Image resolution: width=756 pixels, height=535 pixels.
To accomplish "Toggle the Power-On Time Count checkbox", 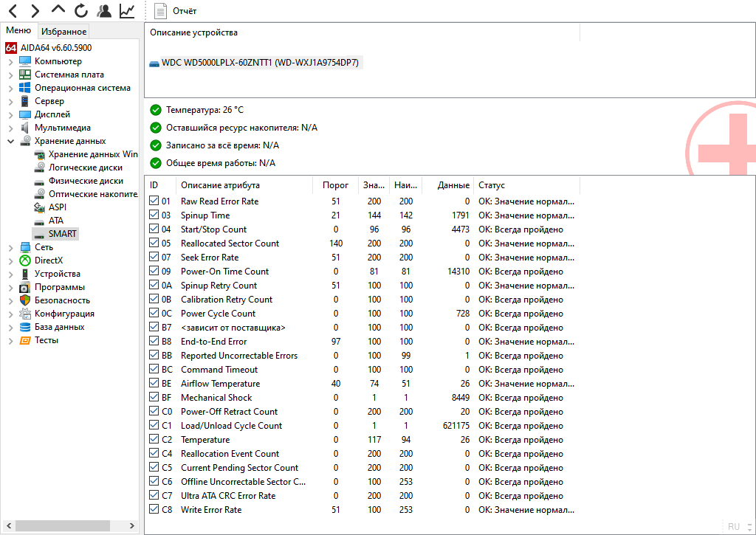I will coord(154,270).
